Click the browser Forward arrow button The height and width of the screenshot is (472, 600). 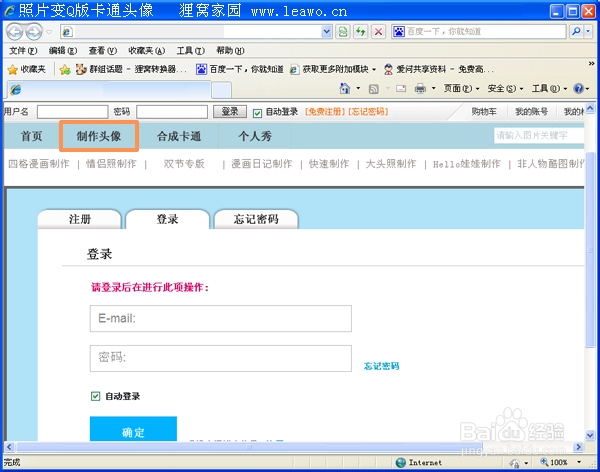(34, 32)
